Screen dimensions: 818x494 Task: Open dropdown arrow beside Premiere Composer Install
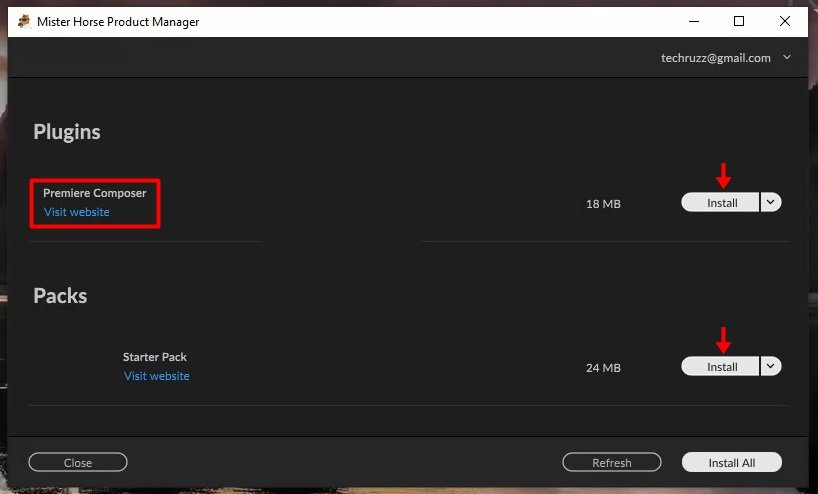(771, 202)
